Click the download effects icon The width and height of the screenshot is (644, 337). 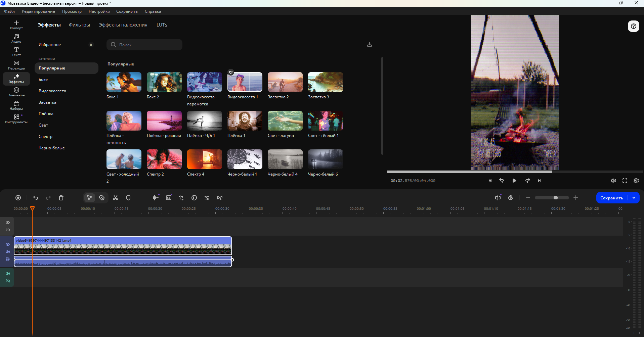(x=369, y=45)
